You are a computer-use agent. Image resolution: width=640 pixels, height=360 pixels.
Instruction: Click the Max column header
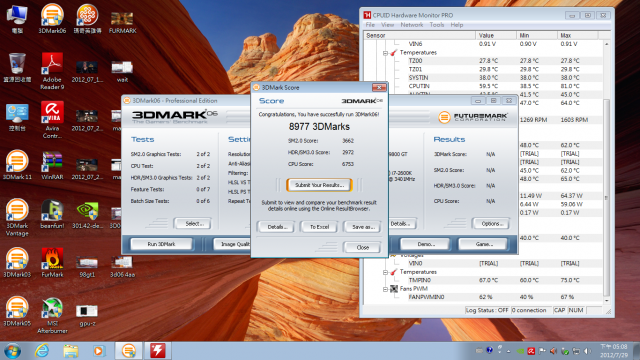(578, 36)
